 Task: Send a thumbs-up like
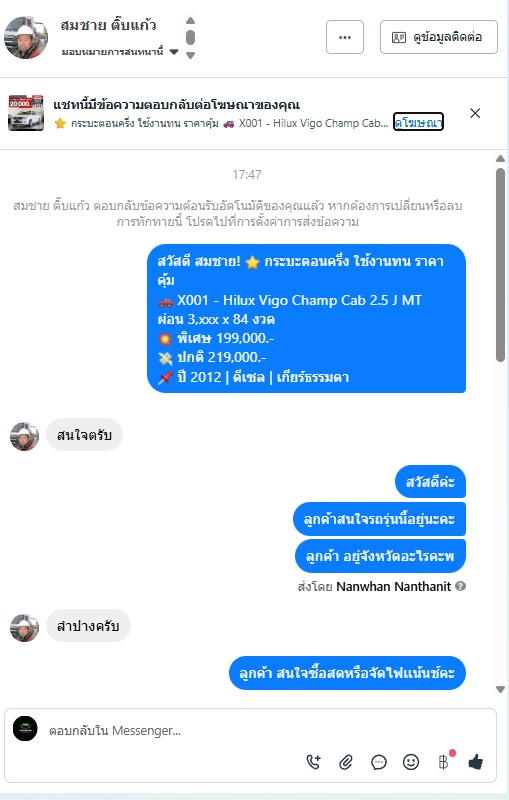coord(476,762)
